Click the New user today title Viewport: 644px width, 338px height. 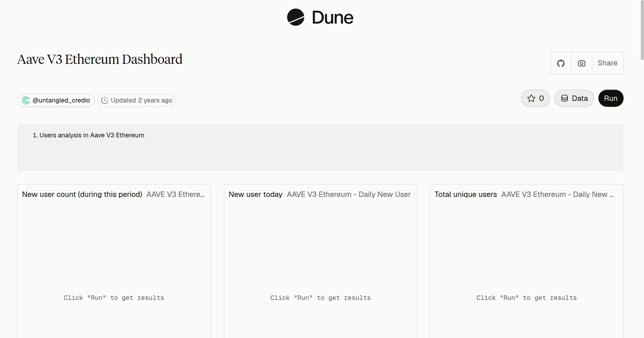tap(255, 194)
